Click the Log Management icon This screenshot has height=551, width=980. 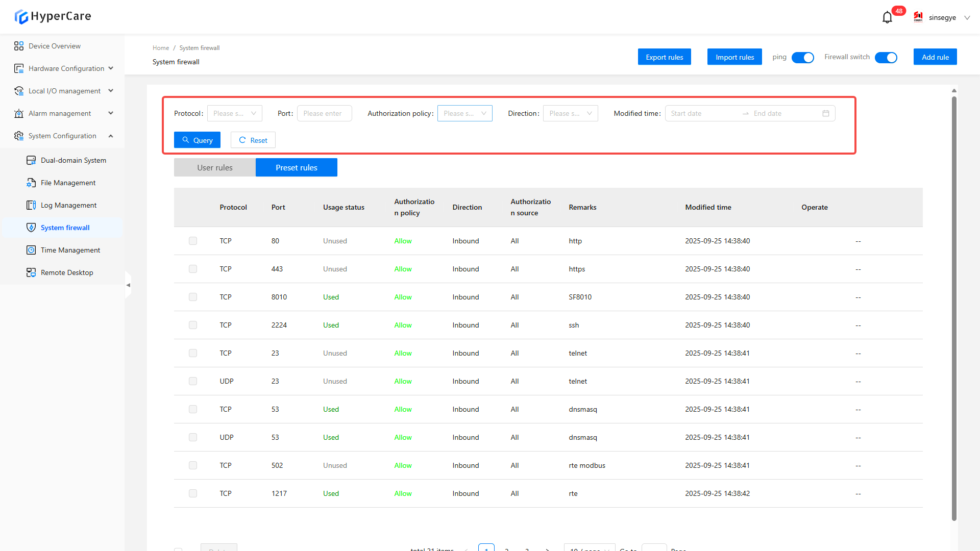point(31,205)
